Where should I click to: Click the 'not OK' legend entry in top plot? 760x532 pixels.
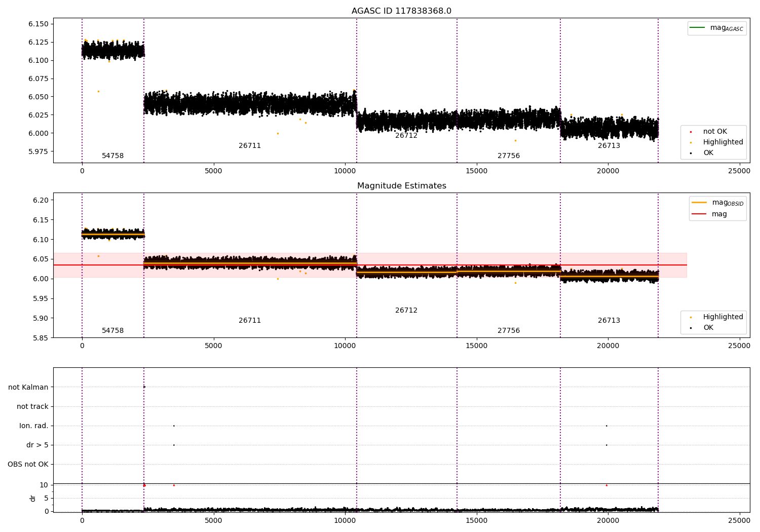pos(715,132)
